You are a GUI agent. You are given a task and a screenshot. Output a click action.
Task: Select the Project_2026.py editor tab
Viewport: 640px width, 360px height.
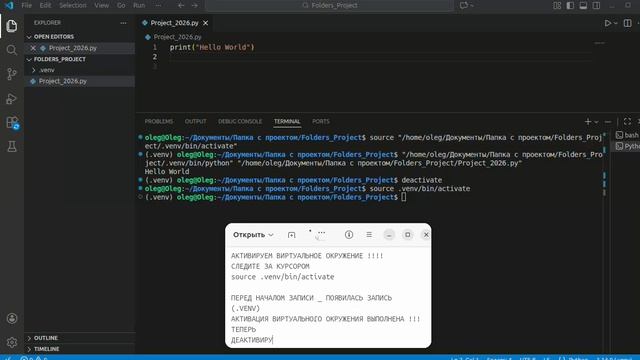pyautogui.click(x=174, y=23)
